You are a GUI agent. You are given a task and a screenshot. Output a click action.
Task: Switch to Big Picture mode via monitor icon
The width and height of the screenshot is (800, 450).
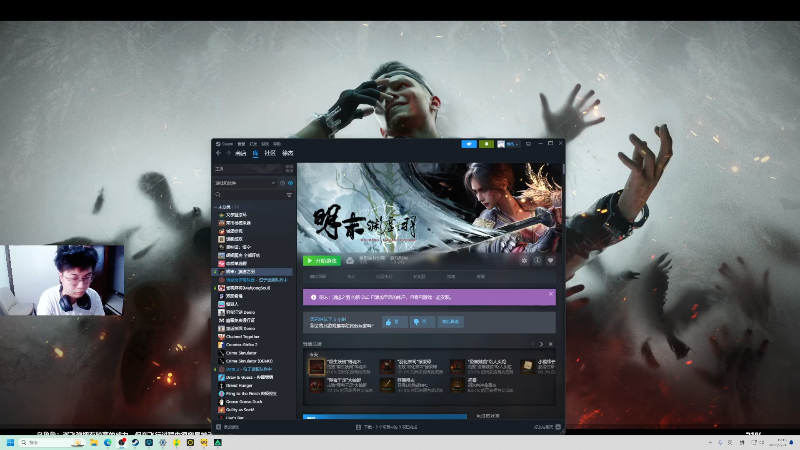pos(529,144)
